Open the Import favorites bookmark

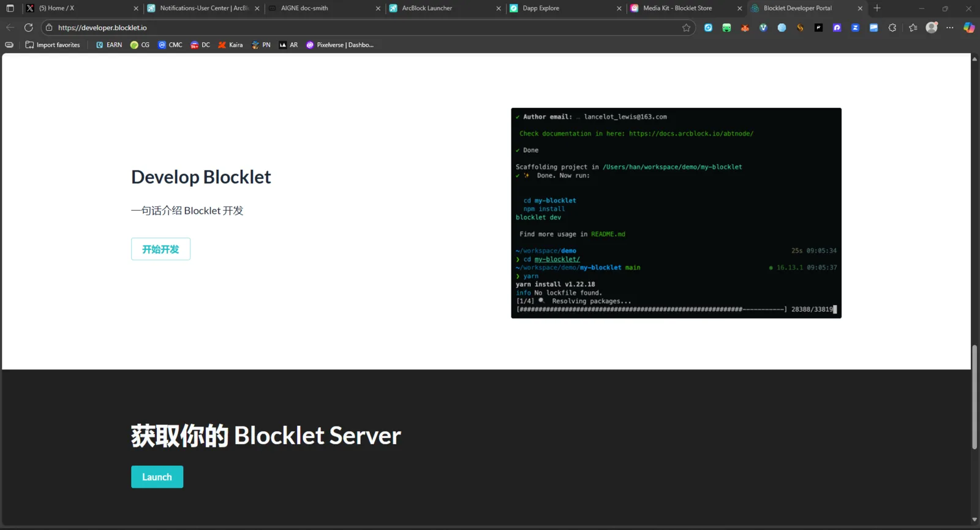tap(53, 45)
